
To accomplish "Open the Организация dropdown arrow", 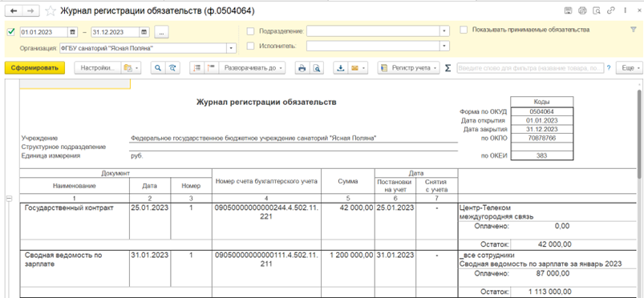I will [232, 48].
